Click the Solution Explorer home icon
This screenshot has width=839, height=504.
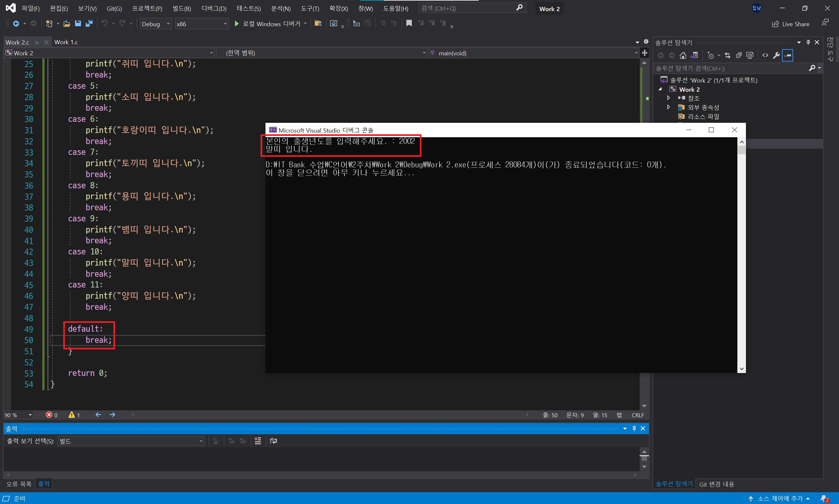pos(683,55)
